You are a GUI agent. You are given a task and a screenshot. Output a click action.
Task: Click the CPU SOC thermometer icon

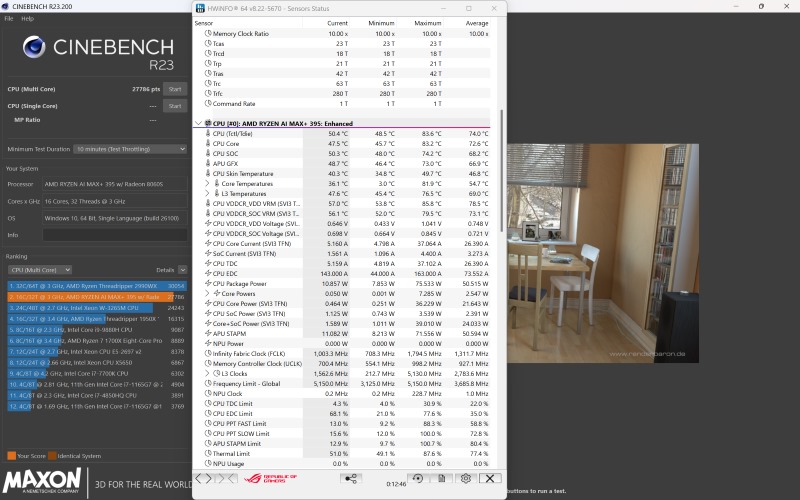208,154
